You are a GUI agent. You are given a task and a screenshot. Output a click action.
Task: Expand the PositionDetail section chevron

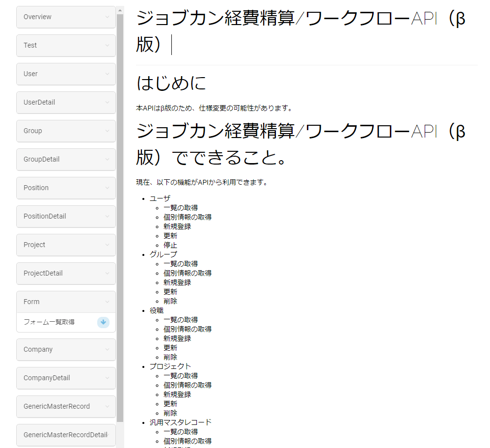coord(107,216)
